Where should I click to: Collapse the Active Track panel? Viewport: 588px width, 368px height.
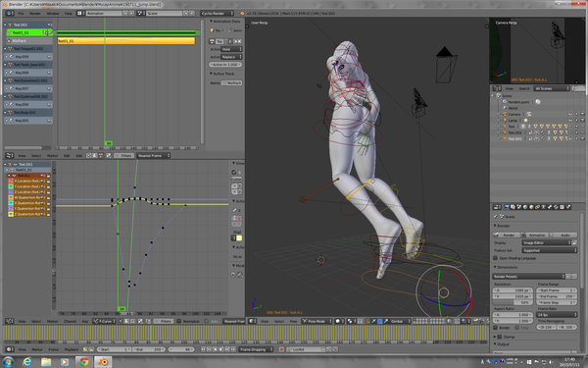click(221, 74)
